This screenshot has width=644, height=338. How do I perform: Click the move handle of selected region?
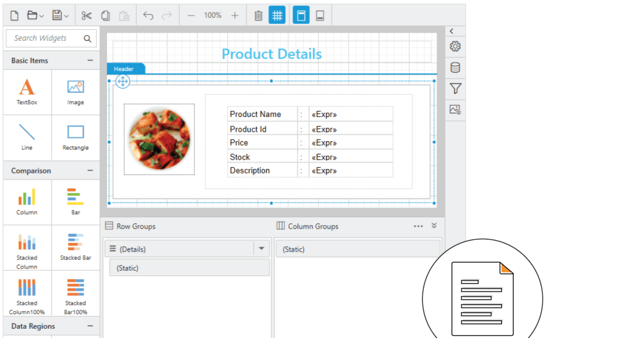(x=123, y=82)
